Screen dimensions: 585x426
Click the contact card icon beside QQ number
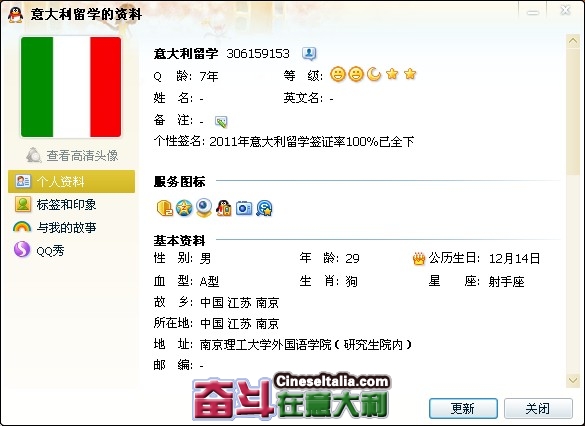point(309,54)
